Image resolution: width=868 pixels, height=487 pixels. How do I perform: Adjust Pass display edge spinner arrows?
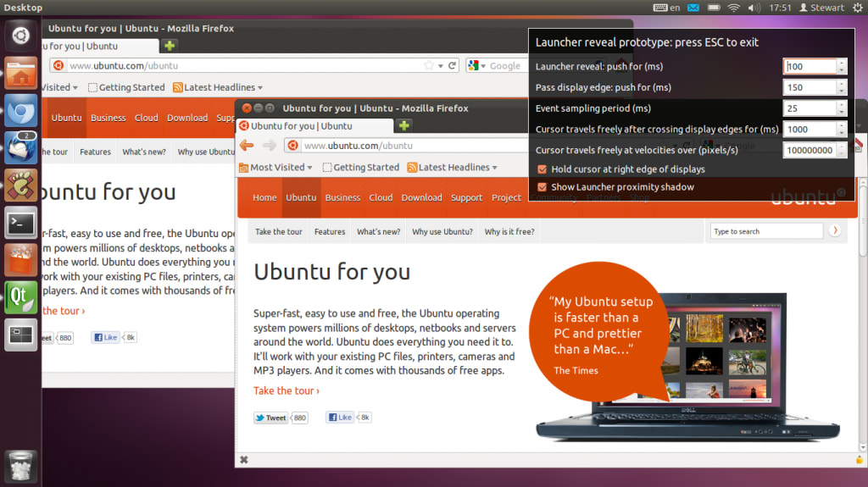tap(842, 87)
